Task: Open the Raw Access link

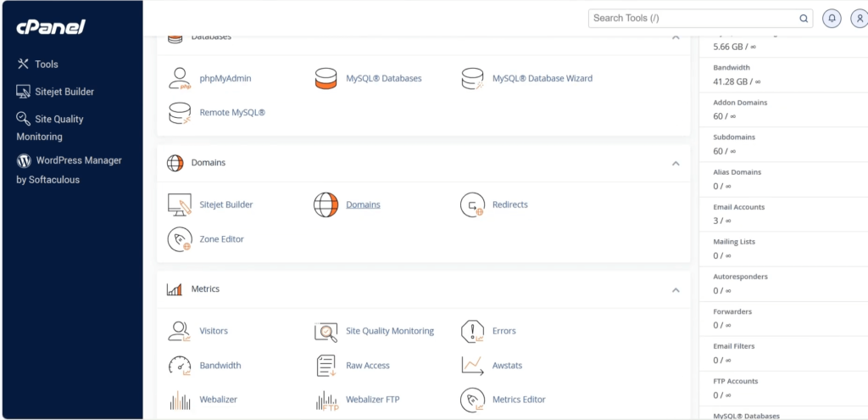Action: click(x=368, y=366)
